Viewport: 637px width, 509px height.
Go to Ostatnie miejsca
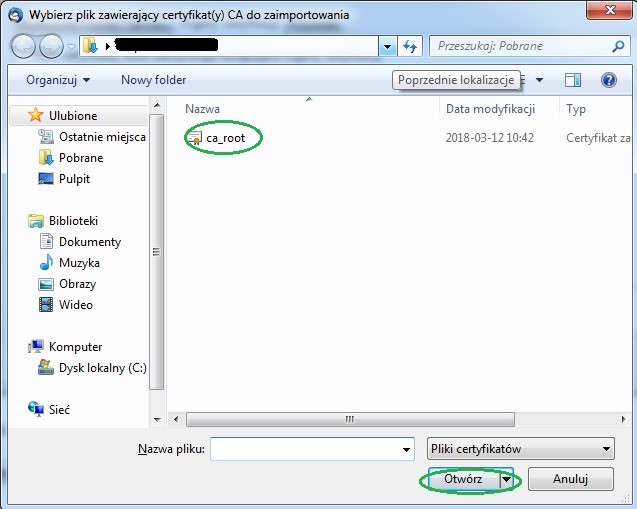101,137
